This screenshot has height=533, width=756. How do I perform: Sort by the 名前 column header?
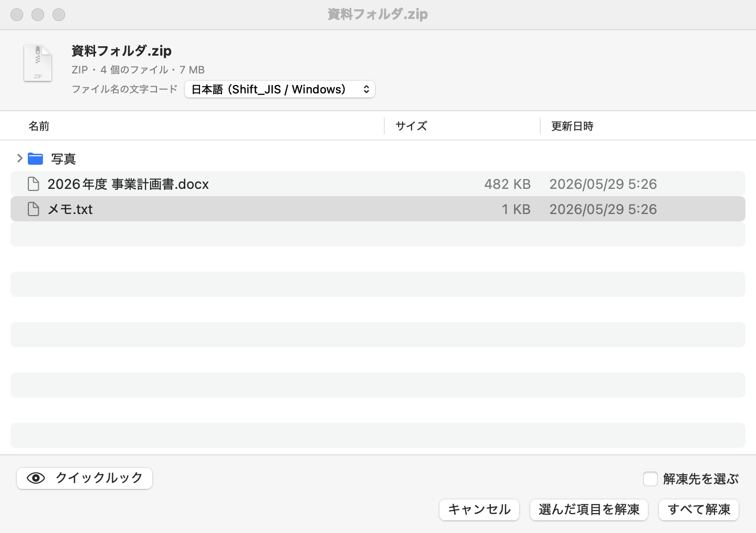tap(39, 126)
